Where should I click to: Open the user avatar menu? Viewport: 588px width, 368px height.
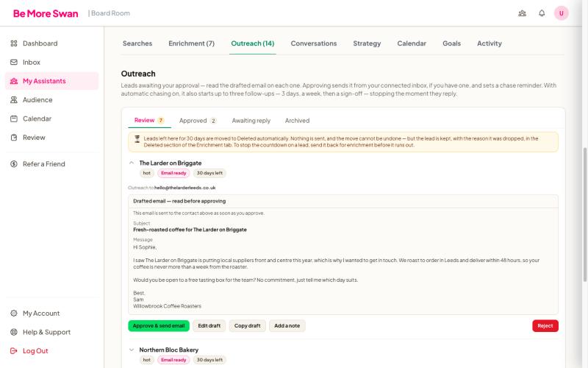click(562, 13)
